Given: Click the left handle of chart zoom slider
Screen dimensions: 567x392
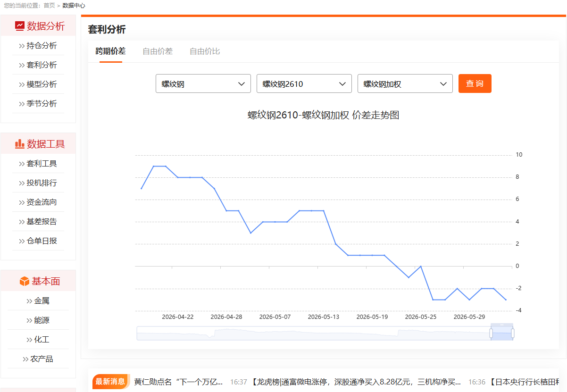Looking at the screenshot, I should (x=491, y=333).
